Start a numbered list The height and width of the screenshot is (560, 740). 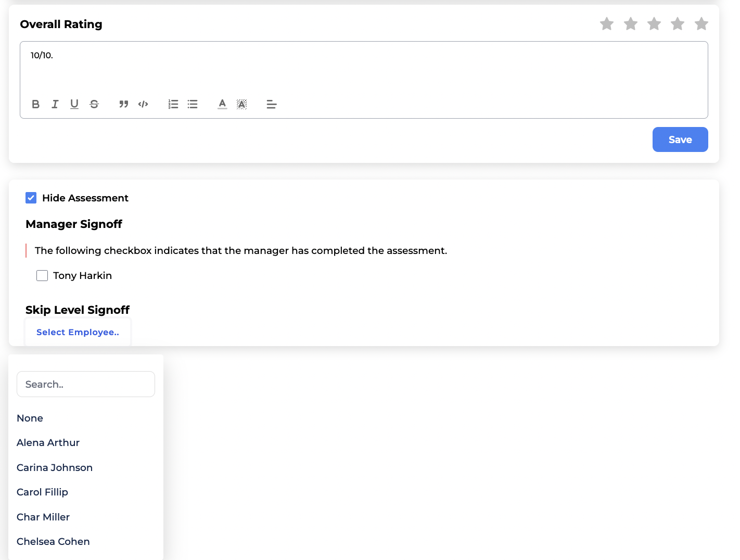[173, 104]
